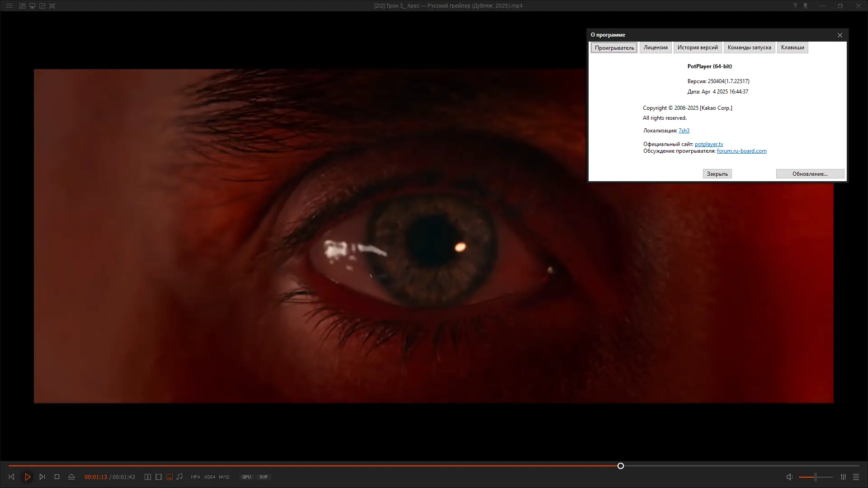Screen dimensions: 868x488
Task: Skip to the next file
Action: pyautogui.click(x=42, y=477)
